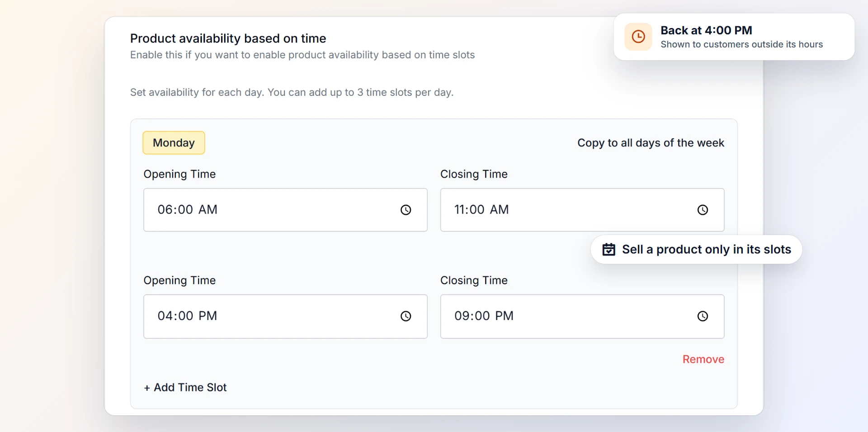Focus the 11:00 AM closing time field

[582, 210]
